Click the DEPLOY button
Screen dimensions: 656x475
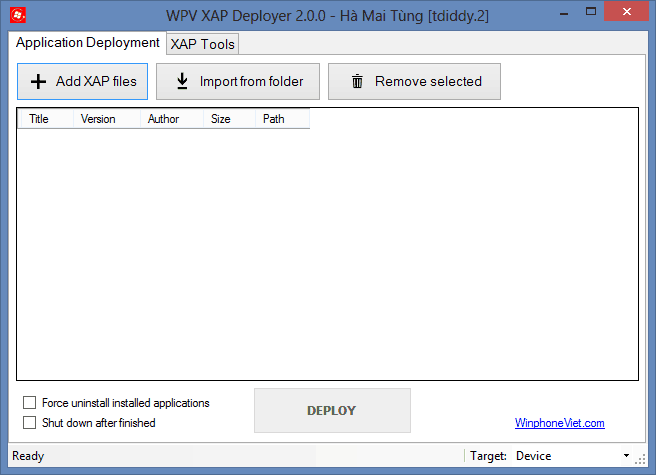point(332,411)
